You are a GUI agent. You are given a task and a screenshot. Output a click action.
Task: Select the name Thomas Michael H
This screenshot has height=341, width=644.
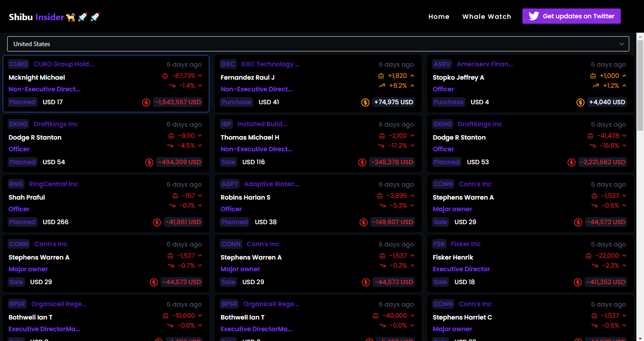click(x=250, y=137)
